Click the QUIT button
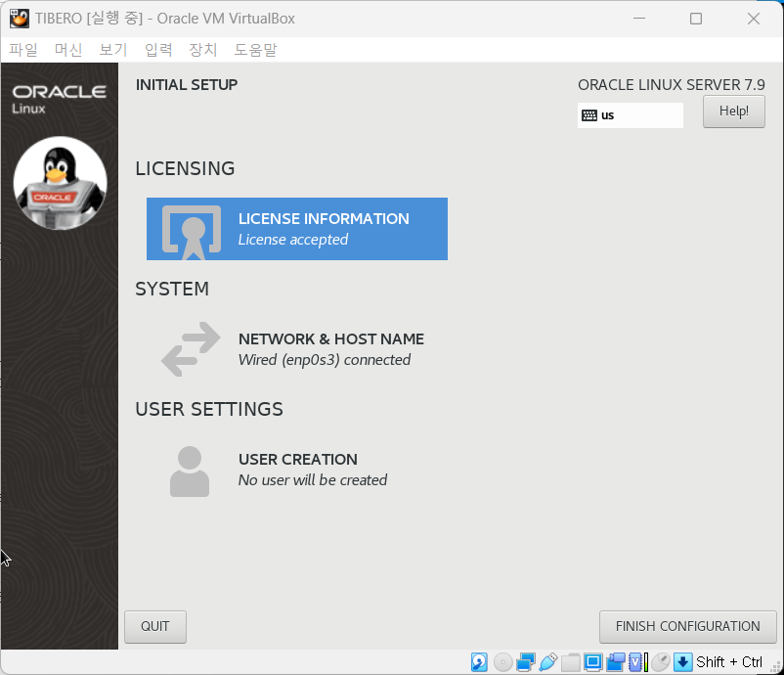The image size is (784, 675). click(x=155, y=626)
